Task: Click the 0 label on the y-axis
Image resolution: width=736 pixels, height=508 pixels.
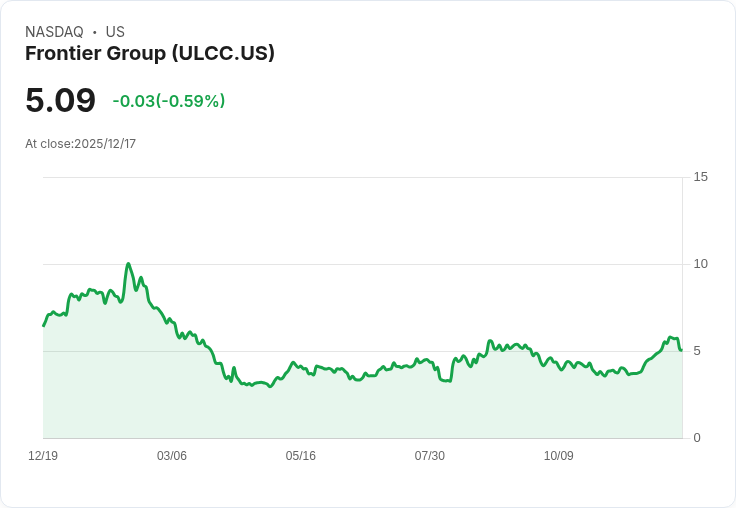Action: click(697, 438)
